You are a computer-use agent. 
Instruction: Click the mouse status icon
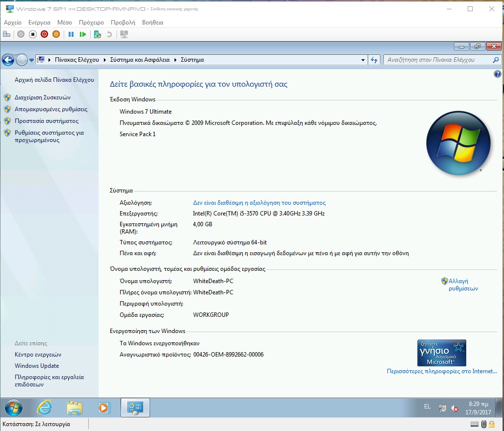tap(484, 424)
